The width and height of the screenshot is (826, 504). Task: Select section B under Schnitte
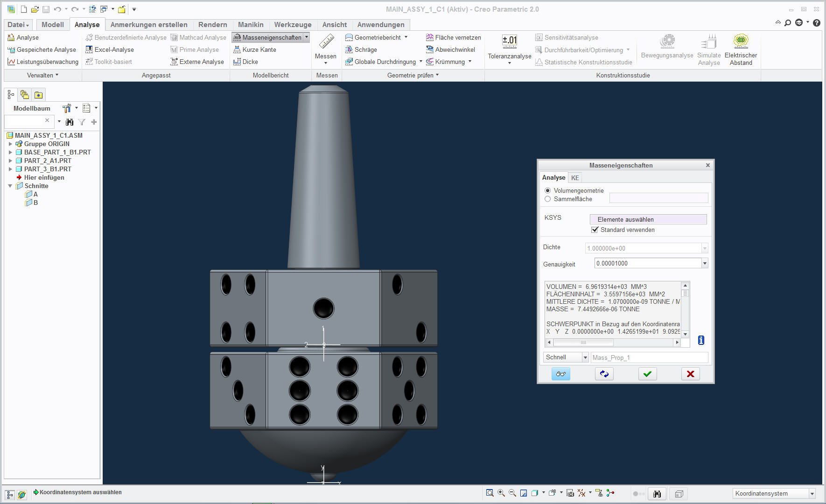pyautogui.click(x=32, y=203)
